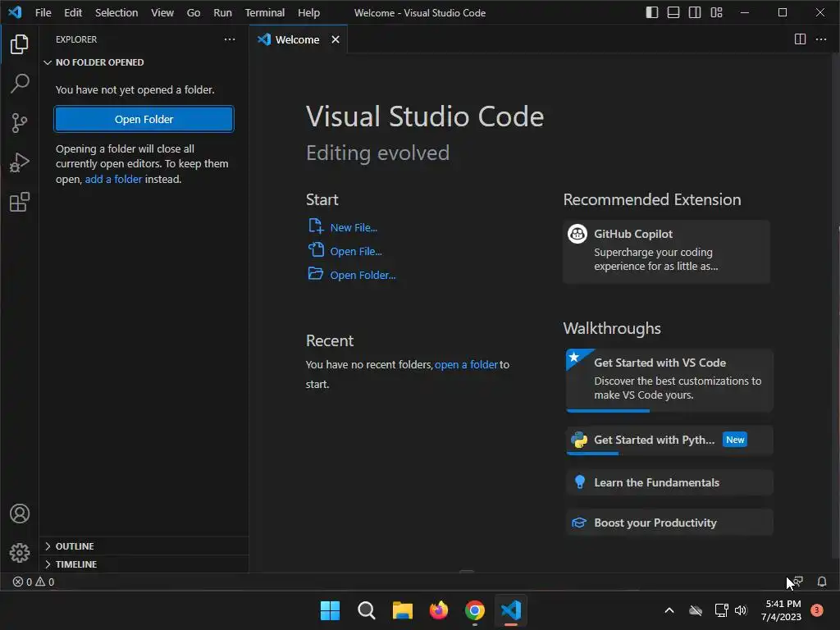Open the Extensions view

tap(20, 202)
